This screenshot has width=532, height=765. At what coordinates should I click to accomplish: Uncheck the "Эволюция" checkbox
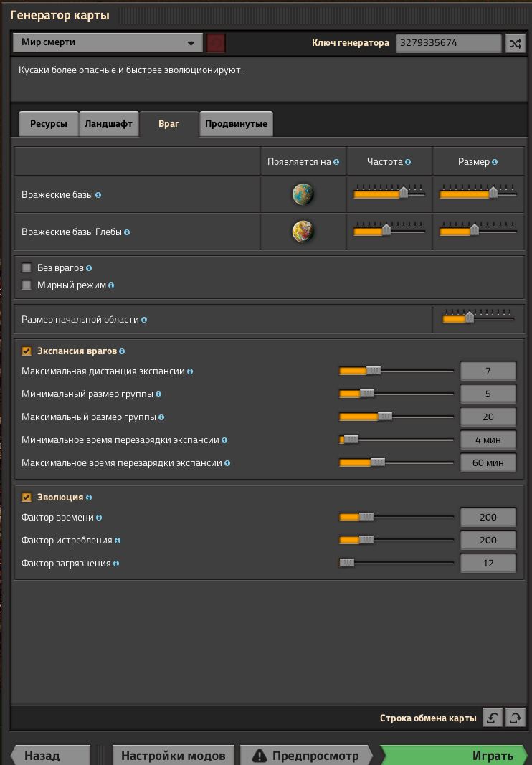coord(27,498)
